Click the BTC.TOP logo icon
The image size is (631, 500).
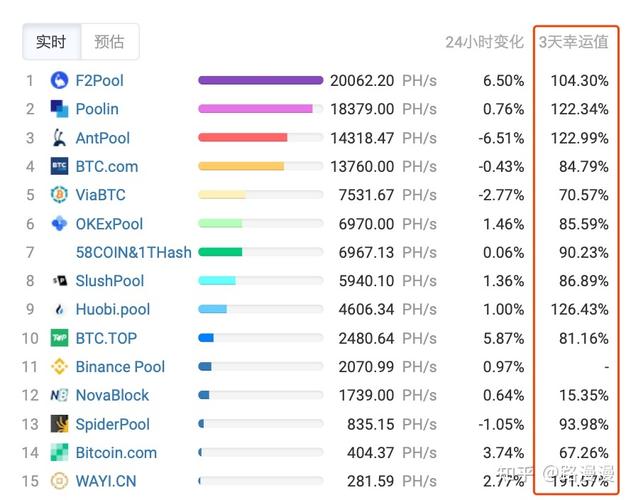[x=59, y=338]
